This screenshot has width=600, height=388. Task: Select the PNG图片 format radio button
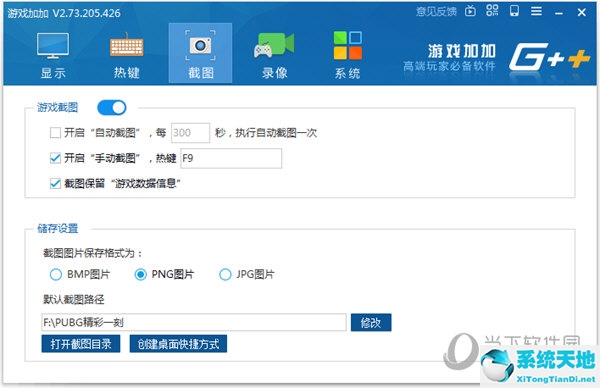pyautogui.click(x=140, y=274)
